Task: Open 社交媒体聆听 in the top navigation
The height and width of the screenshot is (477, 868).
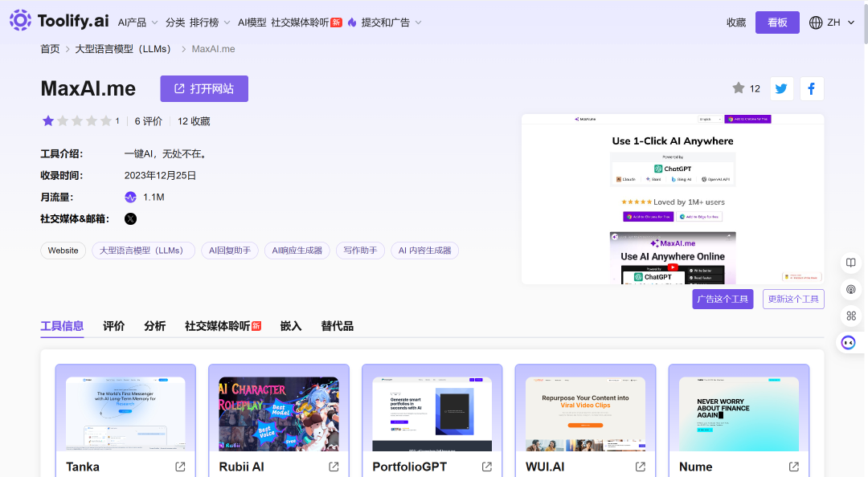Action: pyautogui.click(x=300, y=22)
